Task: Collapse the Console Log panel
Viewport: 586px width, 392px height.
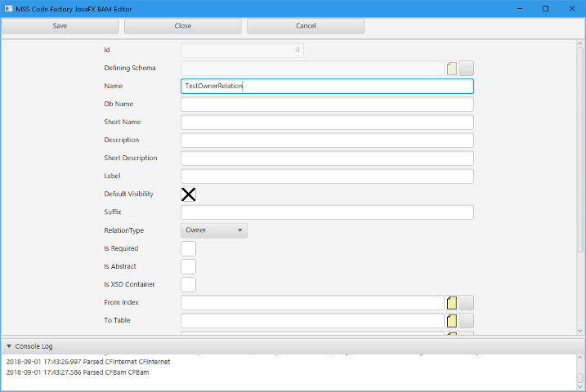Action: (9, 346)
